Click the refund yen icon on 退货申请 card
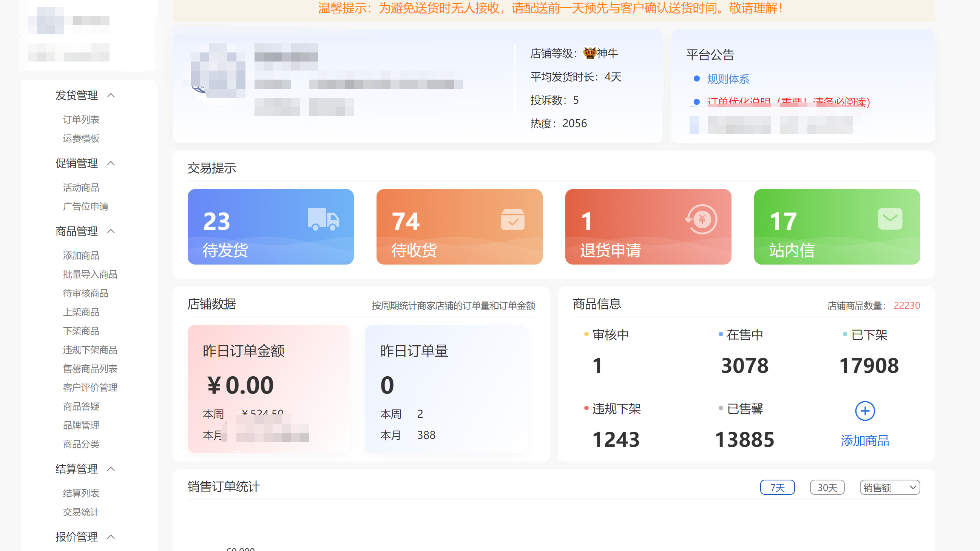The image size is (980, 551). [x=701, y=219]
